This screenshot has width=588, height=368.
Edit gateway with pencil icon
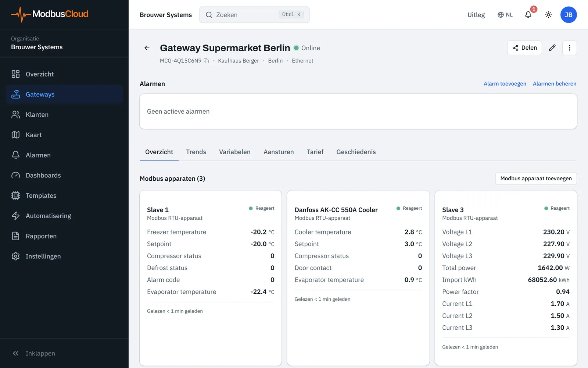[x=552, y=48]
